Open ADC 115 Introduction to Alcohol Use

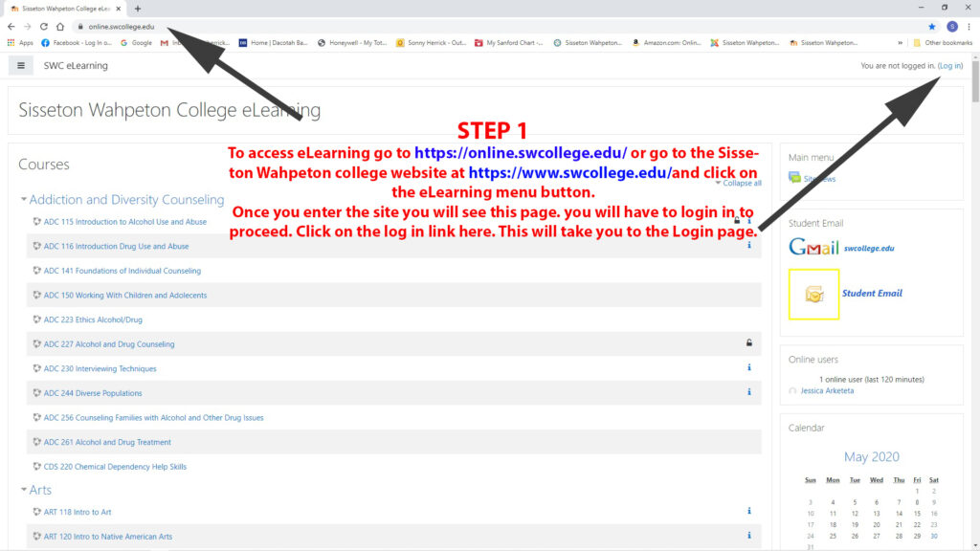[x=124, y=221]
